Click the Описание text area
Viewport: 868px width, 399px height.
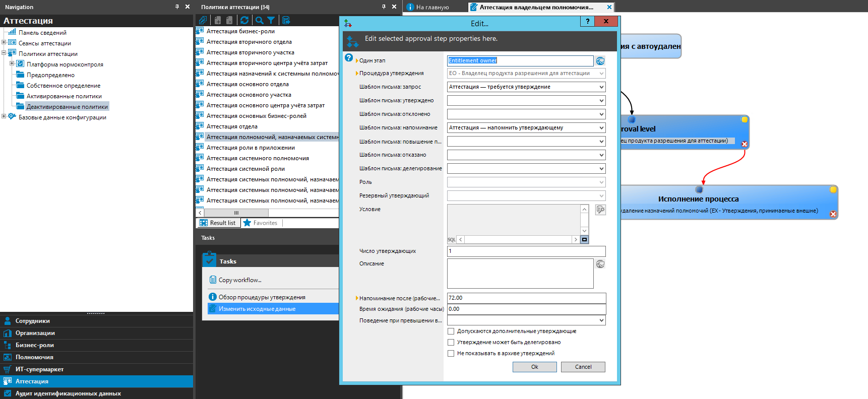click(520, 274)
